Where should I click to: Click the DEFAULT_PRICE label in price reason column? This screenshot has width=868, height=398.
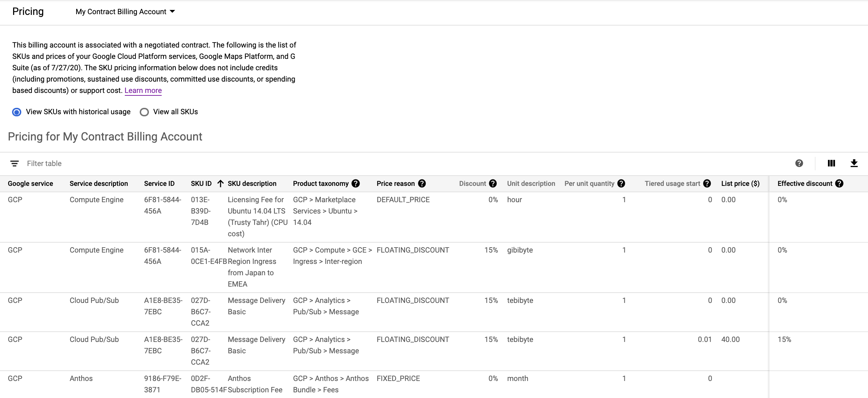pyautogui.click(x=402, y=199)
